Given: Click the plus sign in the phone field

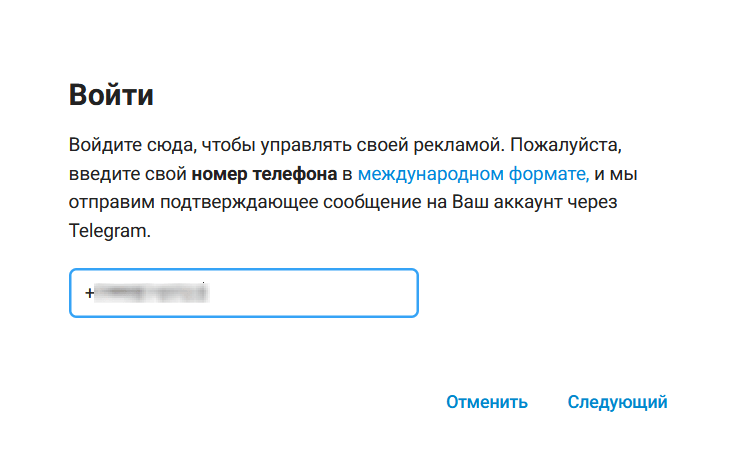Looking at the screenshot, I should pos(89,293).
